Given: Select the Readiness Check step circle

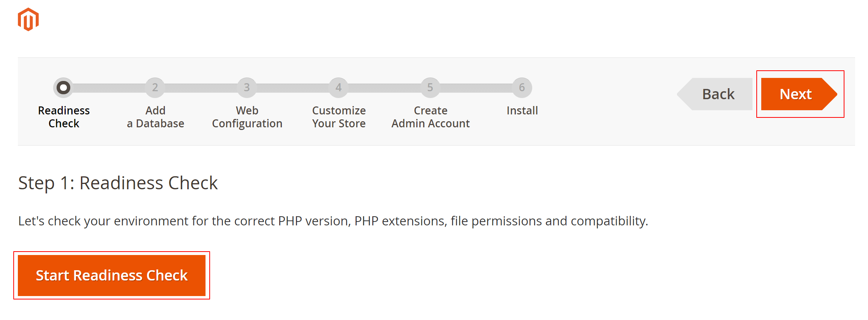Looking at the screenshot, I should (x=63, y=88).
